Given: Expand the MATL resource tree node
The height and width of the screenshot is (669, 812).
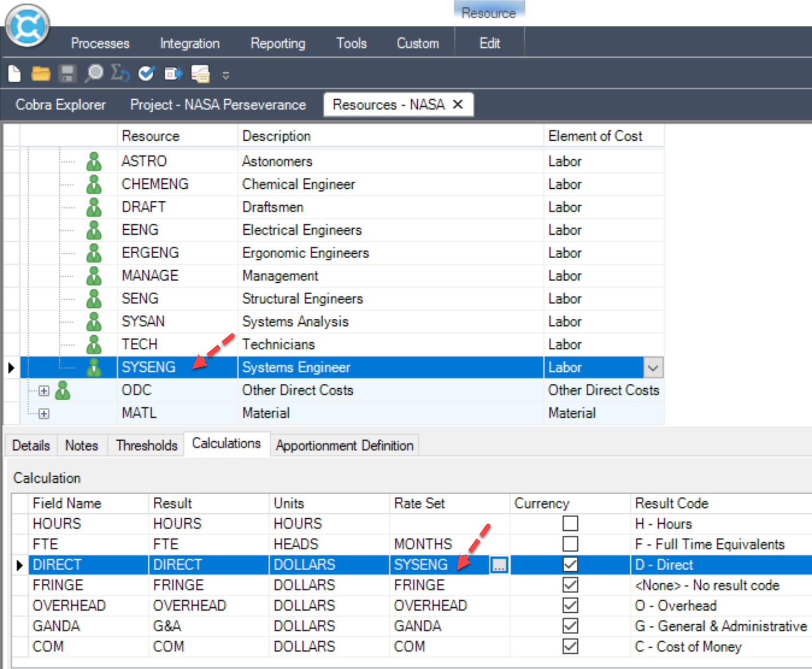Looking at the screenshot, I should (44, 414).
